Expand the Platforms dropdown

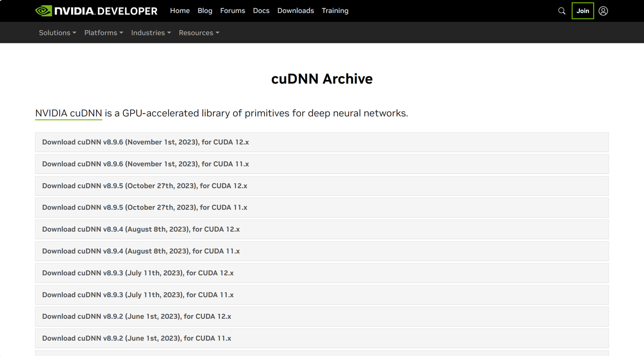tap(103, 32)
